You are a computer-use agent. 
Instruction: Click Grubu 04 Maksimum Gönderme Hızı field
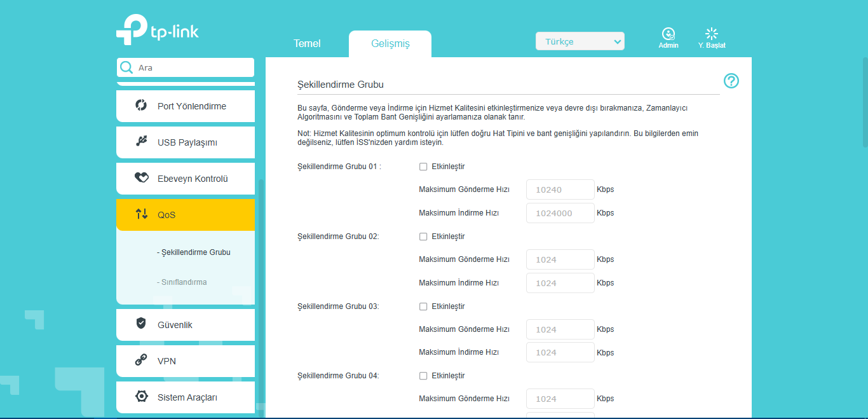tap(560, 399)
